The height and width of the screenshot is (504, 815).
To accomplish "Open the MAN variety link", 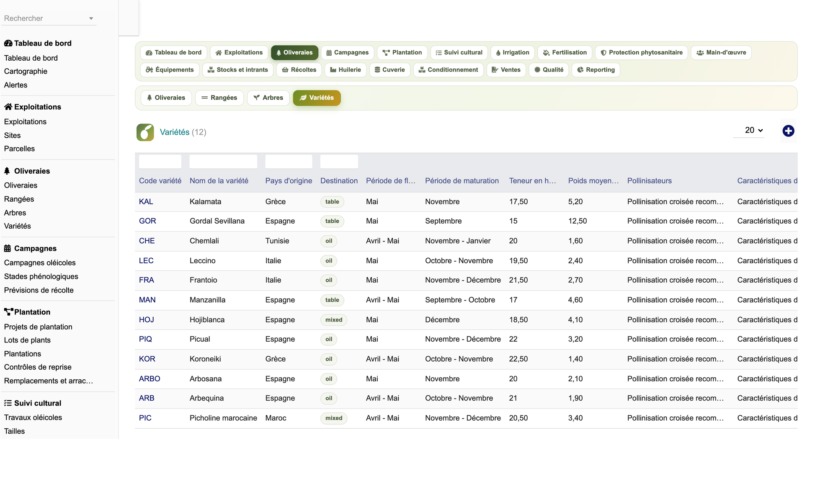I will pos(147,300).
